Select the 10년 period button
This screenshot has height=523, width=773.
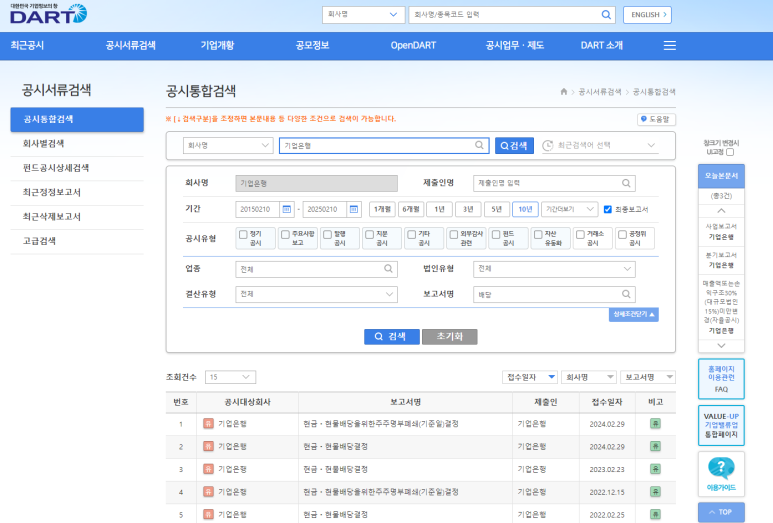[x=525, y=209]
